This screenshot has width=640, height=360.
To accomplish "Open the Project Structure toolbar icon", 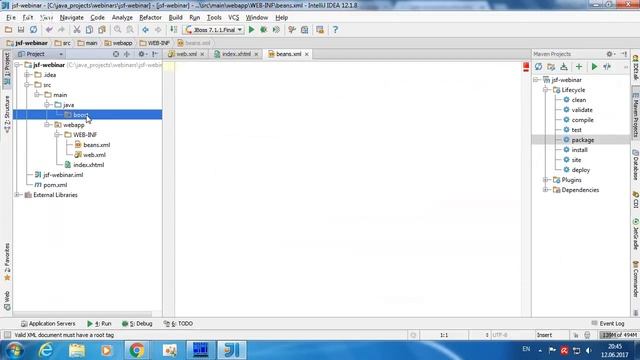I will pos(304,30).
